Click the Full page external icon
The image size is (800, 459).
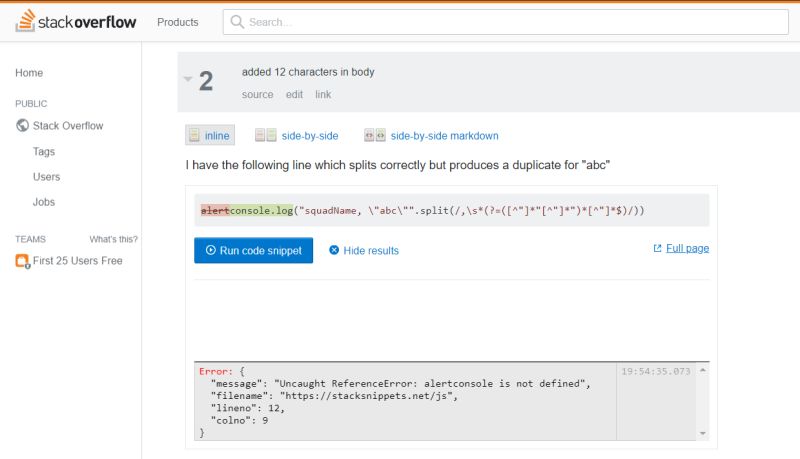click(657, 248)
